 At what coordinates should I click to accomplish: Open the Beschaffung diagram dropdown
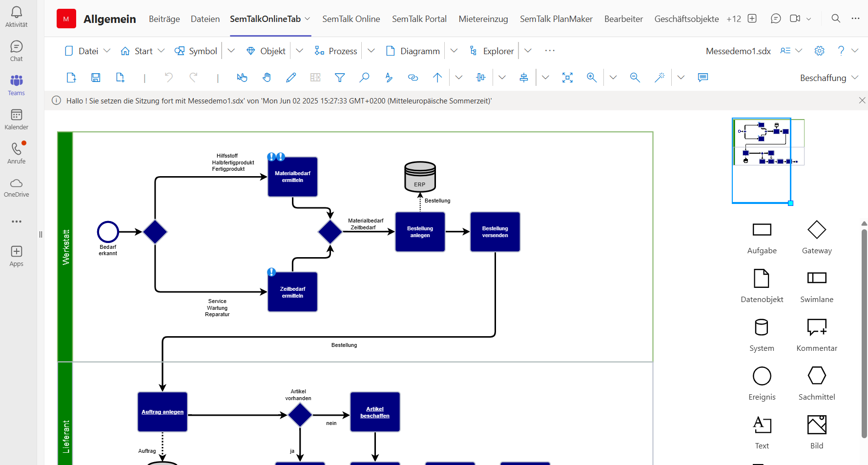(829, 78)
